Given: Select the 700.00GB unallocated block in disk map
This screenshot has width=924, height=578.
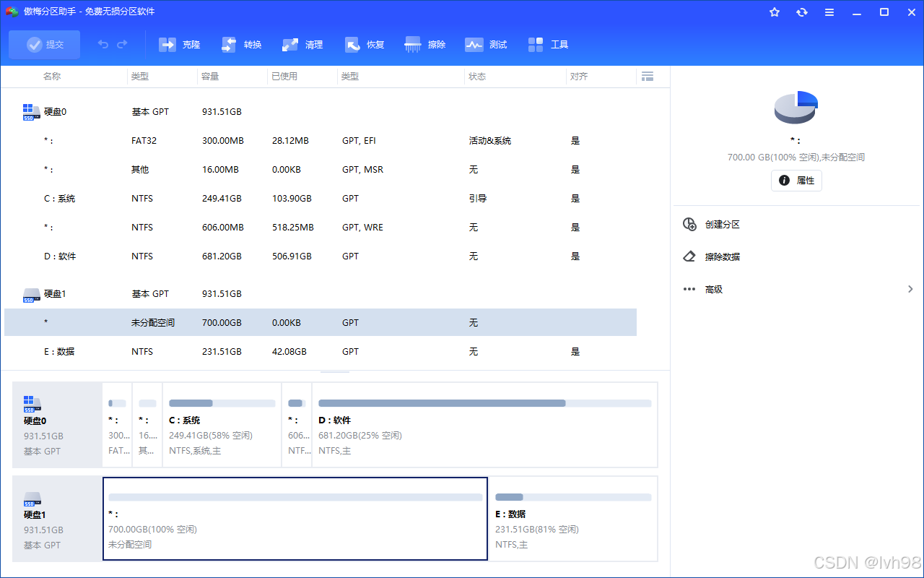Looking at the screenshot, I should [295, 519].
